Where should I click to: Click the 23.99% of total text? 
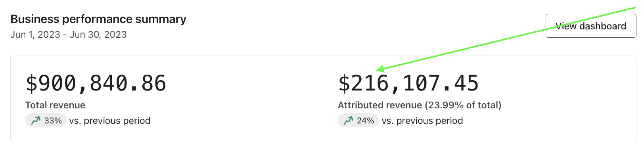coord(463,105)
